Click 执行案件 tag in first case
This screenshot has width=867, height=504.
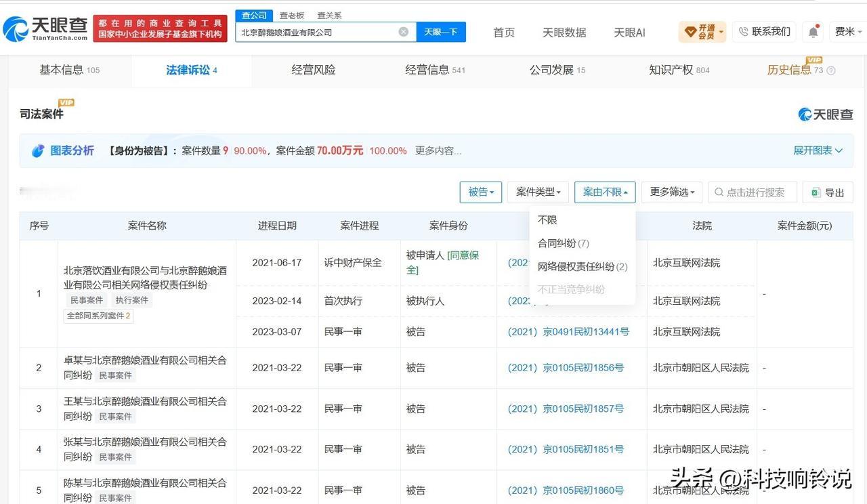pos(132,300)
